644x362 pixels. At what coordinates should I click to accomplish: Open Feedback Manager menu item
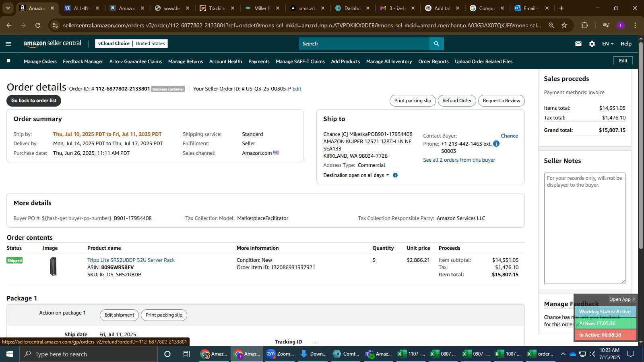[x=83, y=62]
